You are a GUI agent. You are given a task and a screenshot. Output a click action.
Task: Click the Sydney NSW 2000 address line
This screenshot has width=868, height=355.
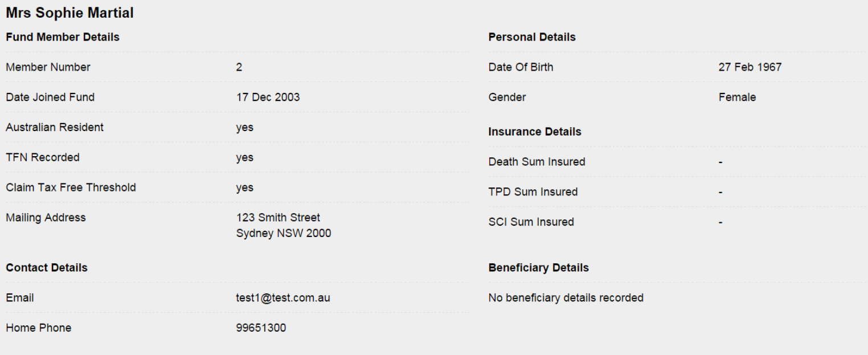click(284, 234)
